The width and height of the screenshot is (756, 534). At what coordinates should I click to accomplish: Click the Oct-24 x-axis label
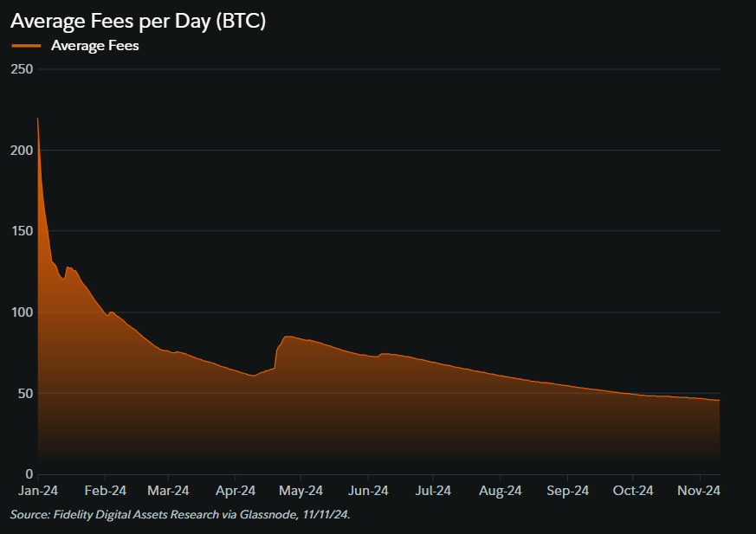(x=632, y=491)
